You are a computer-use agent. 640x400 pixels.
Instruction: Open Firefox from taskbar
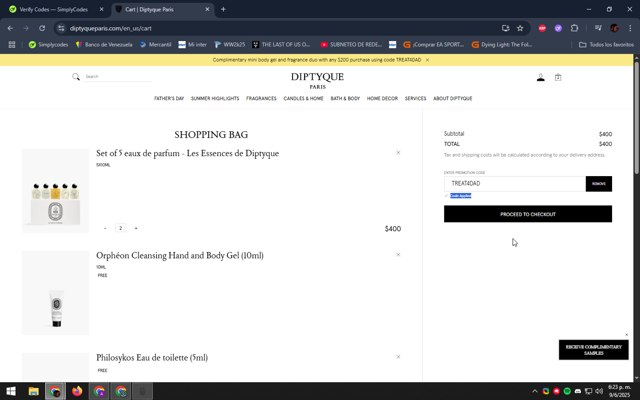point(77,391)
